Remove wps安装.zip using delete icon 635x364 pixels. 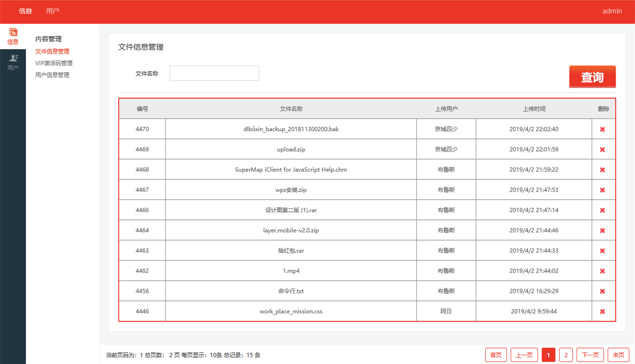(x=602, y=190)
